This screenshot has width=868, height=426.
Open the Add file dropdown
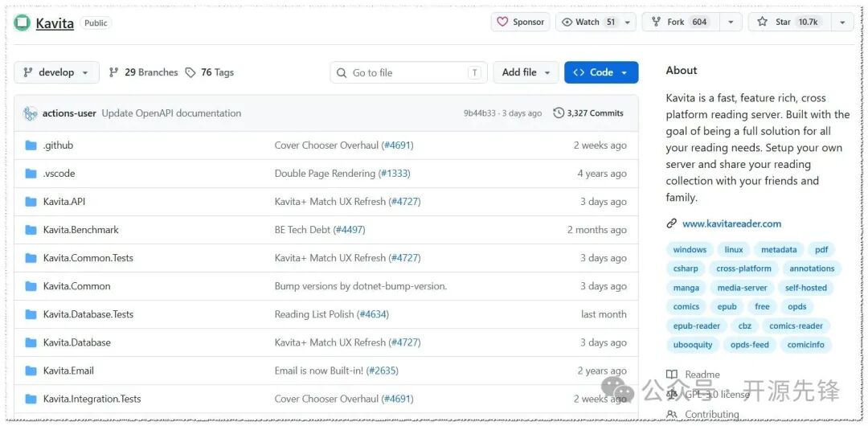coord(526,72)
